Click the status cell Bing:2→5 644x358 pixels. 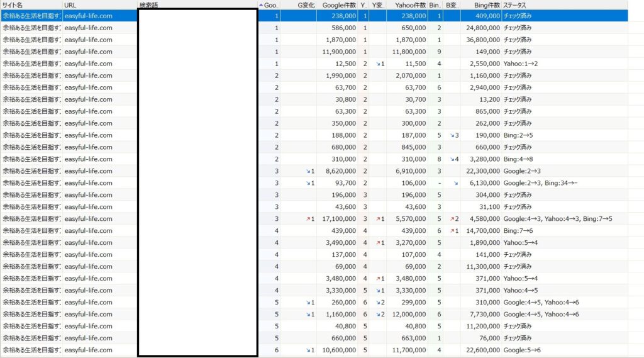pos(518,135)
